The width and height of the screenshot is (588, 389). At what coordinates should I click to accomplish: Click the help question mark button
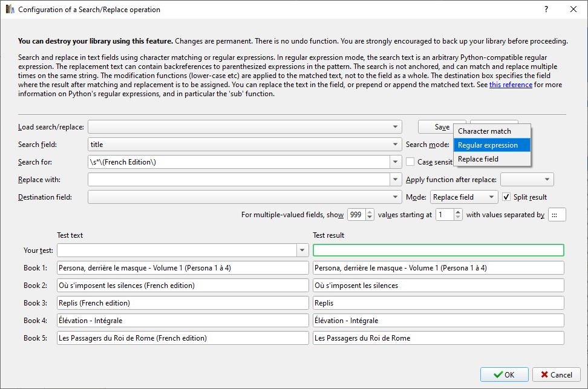coord(546,10)
